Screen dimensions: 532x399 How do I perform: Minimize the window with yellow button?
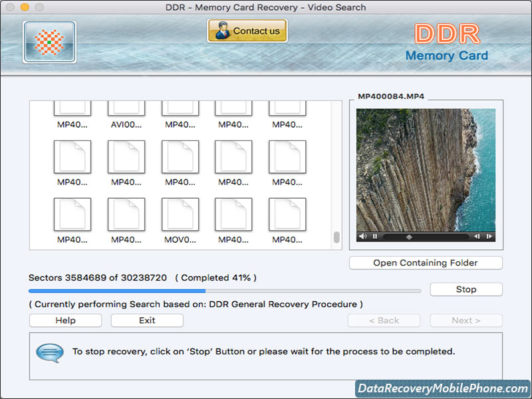(x=25, y=7)
